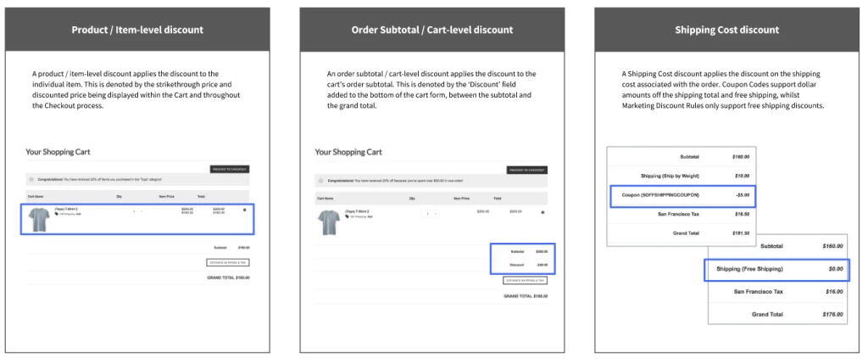Viewport: 868px width, 359px height.
Task: Click Proceed to Checkout in left cart
Action: click(229, 169)
